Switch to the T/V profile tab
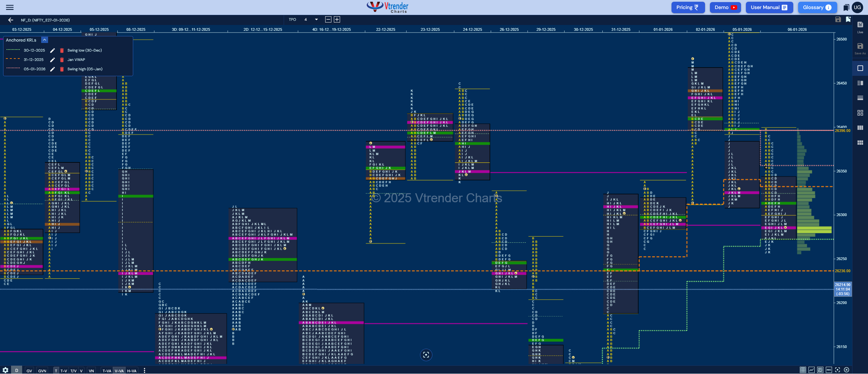This screenshot has width=868, height=374. click(73, 371)
